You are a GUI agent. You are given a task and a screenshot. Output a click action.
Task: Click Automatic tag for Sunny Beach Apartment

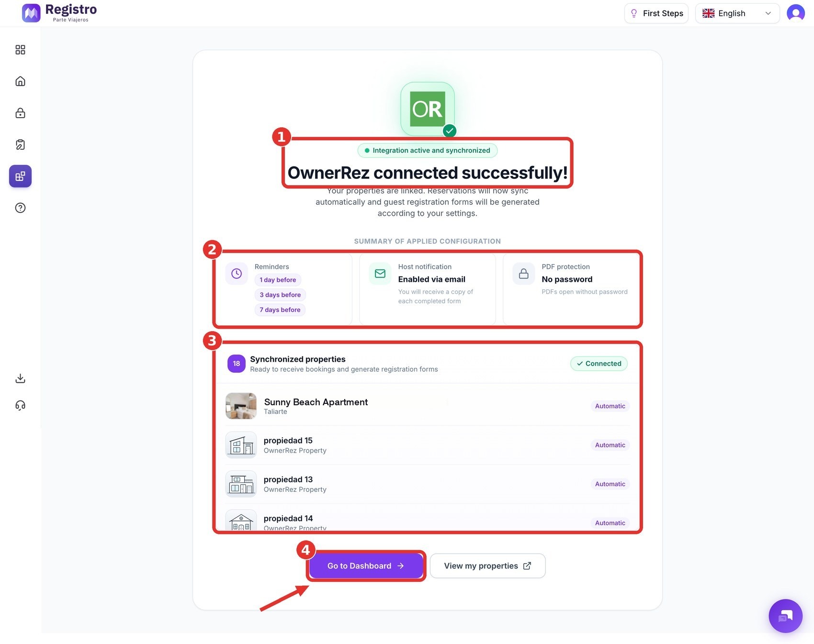point(610,406)
